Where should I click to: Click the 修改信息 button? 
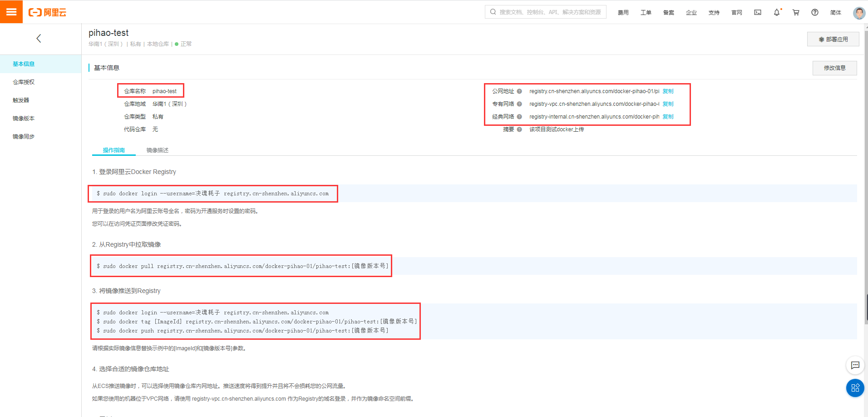point(834,68)
